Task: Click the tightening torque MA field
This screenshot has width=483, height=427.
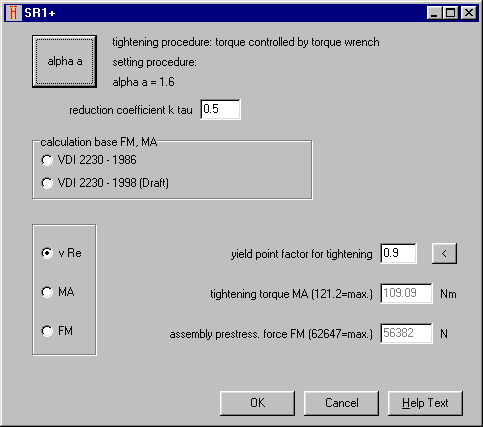Action: 406,293
